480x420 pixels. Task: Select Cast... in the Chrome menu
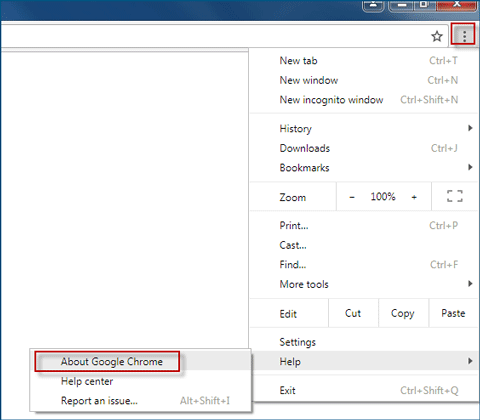[x=364, y=245]
